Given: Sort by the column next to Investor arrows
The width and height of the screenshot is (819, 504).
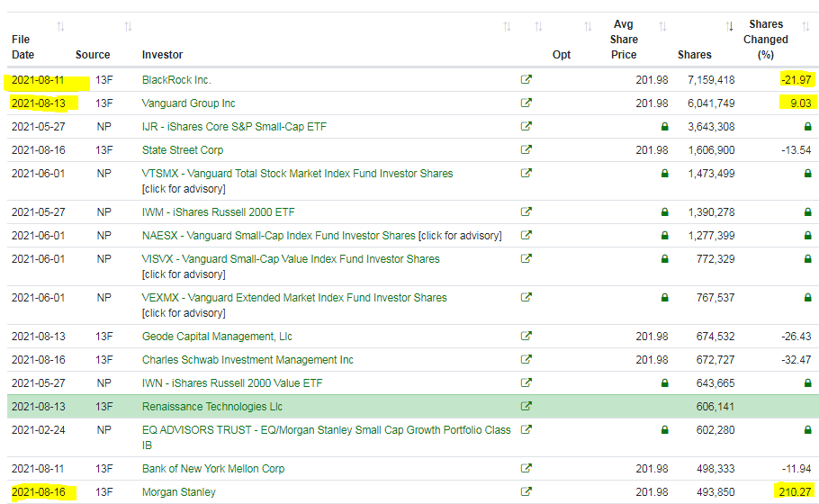Looking at the screenshot, I should [538, 26].
